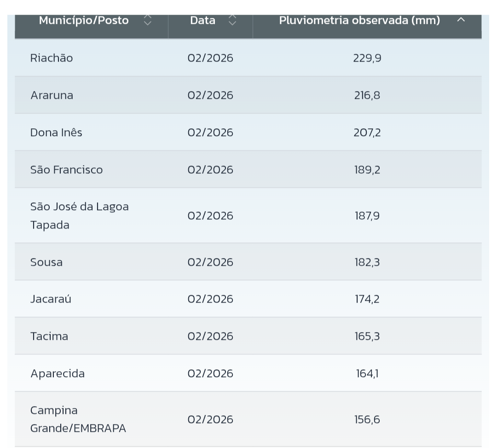Click the Pluviometria observada (mm) header text

[x=359, y=21]
